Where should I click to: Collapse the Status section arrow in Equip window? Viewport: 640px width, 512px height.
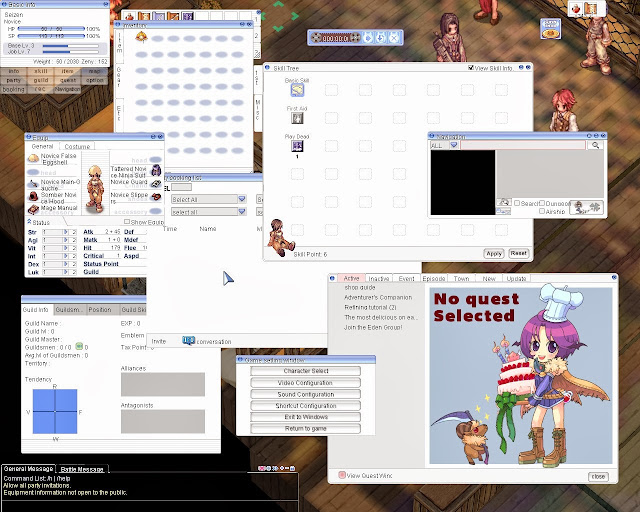tap(29, 222)
